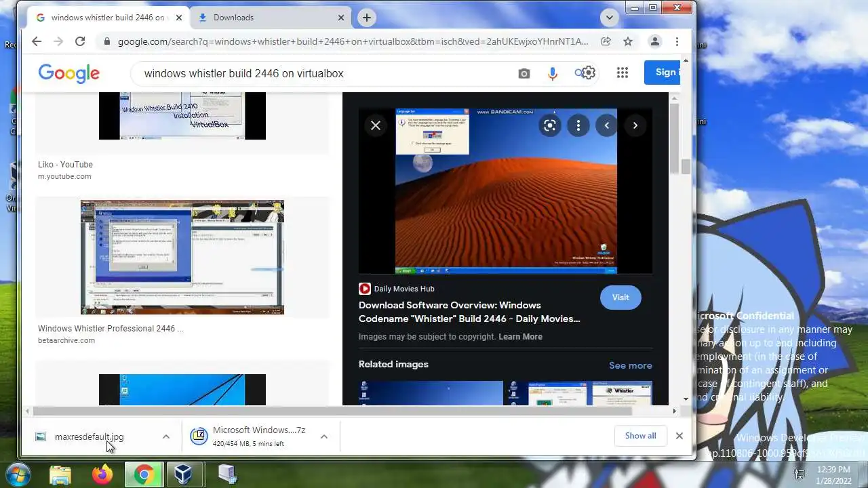Click the Visit button
The image size is (868, 488).
620,297
